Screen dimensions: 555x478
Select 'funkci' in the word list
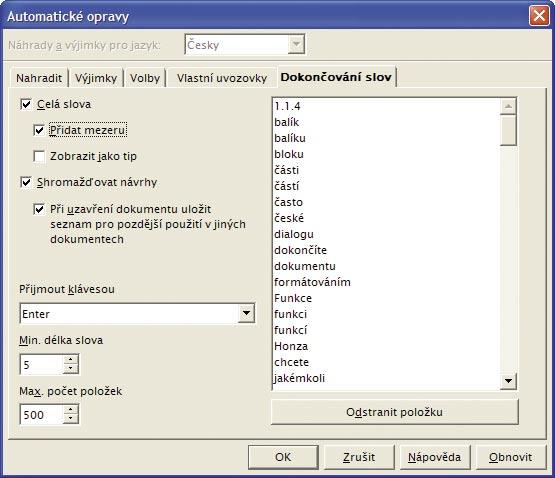[387, 314]
